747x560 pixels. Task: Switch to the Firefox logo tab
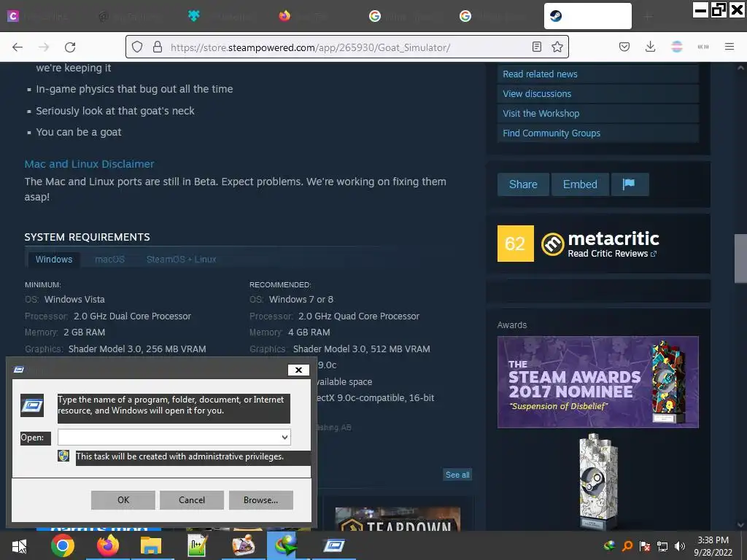(285, 16)
